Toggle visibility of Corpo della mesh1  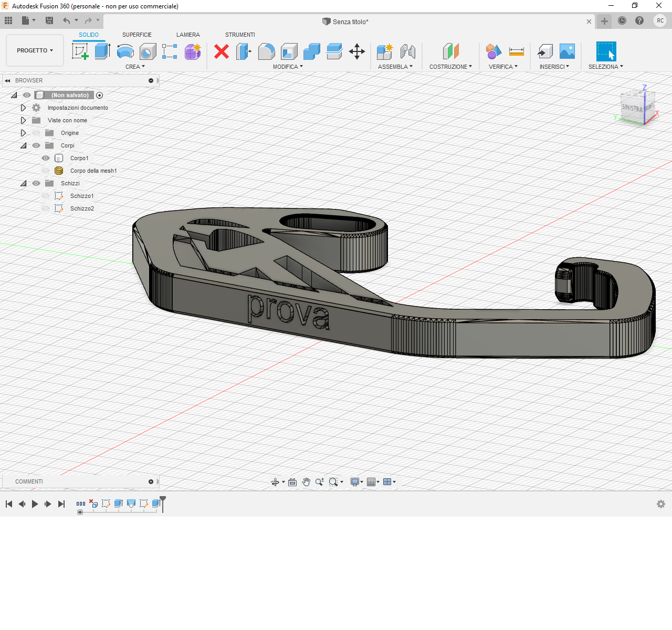click(x=46, y=171)
